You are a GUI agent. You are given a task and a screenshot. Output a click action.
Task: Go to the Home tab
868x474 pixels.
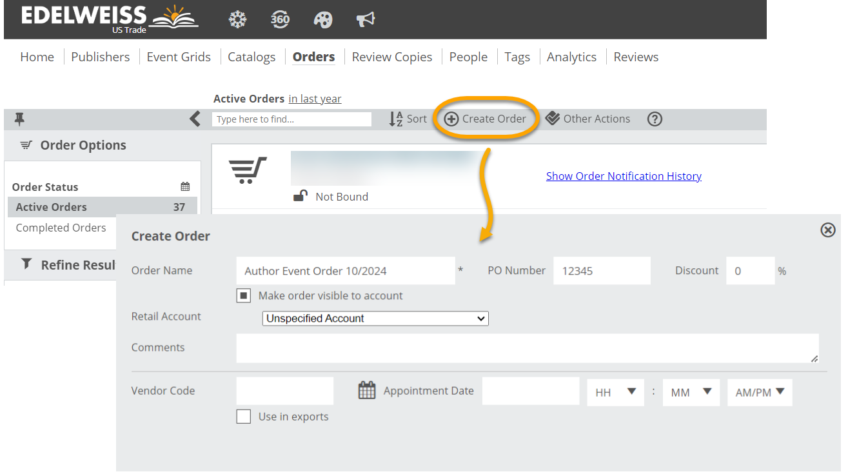[x=37, y=57]
